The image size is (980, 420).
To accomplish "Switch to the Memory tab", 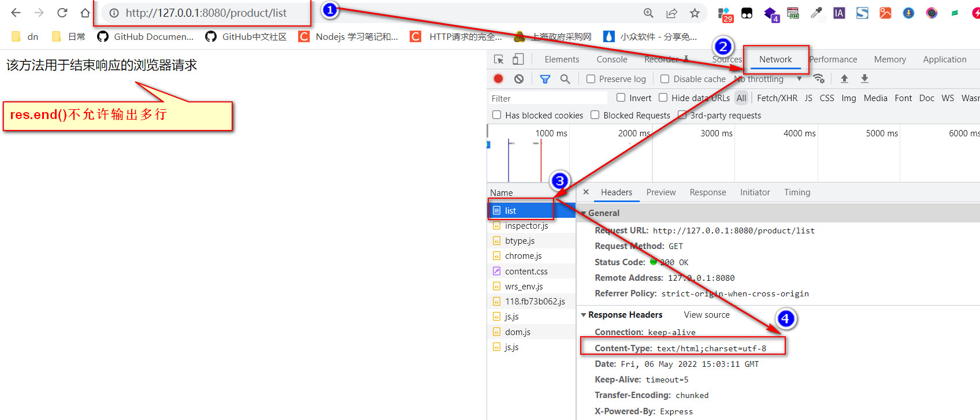I will (x=890, y=59).
